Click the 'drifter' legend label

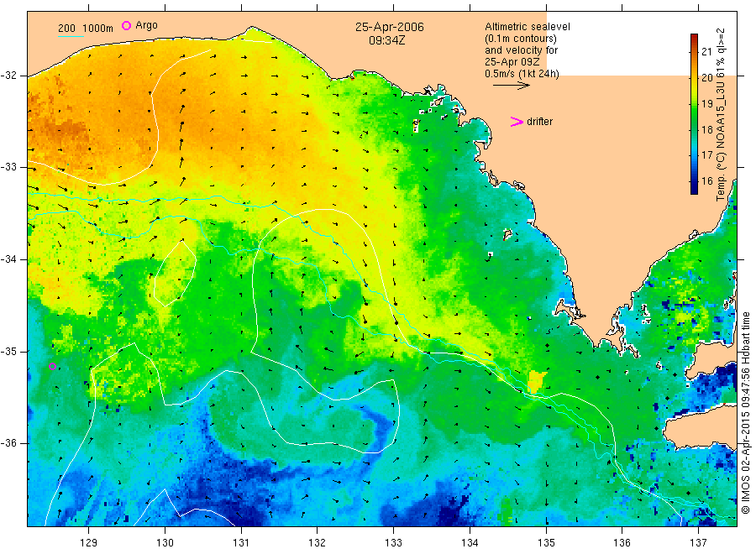(x=539, y=122)
